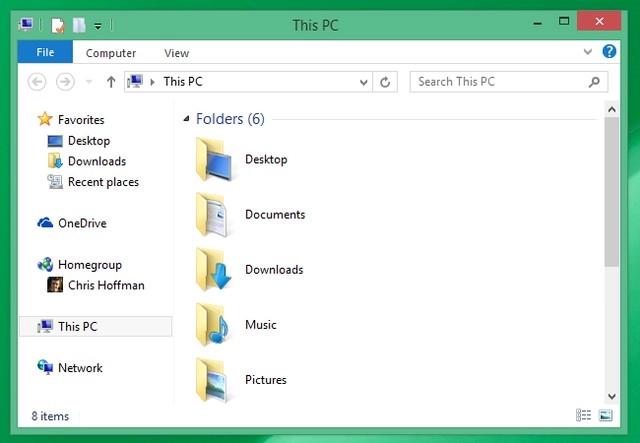Click the Refresh button beside address bar
The image size is (640, 443).
(x=385, y=82)
